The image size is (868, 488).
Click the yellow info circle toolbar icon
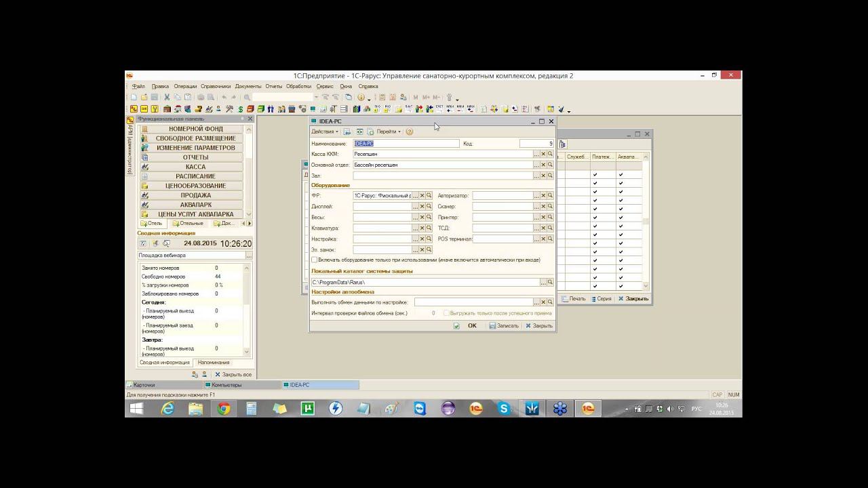pos(361,98)
